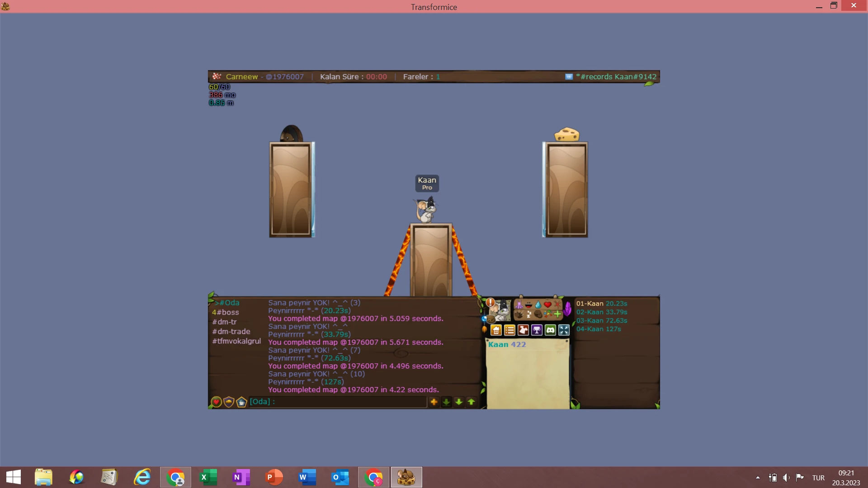Click the colorful confetti emote
This screenshot has width=868, height=488.
[547, 314]
